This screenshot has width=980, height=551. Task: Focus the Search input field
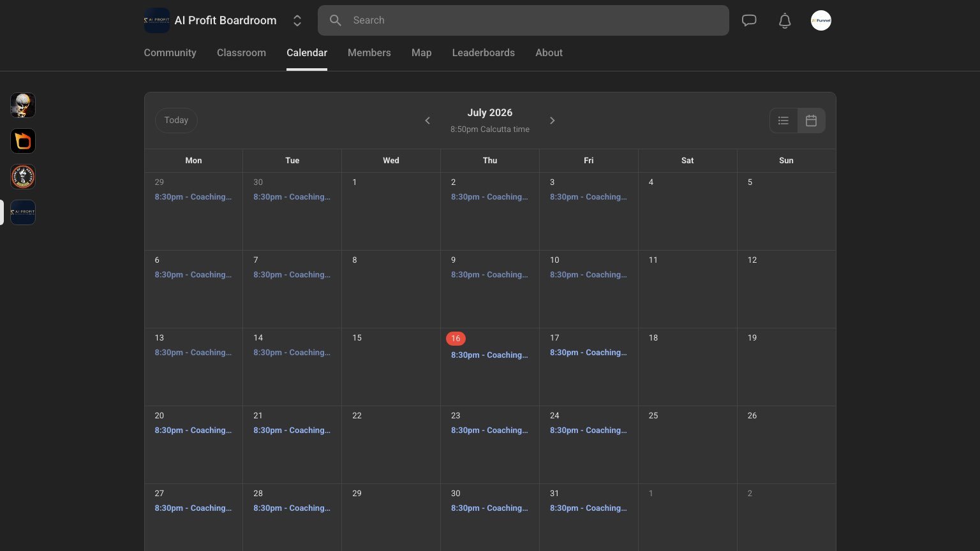coord(523,20)
